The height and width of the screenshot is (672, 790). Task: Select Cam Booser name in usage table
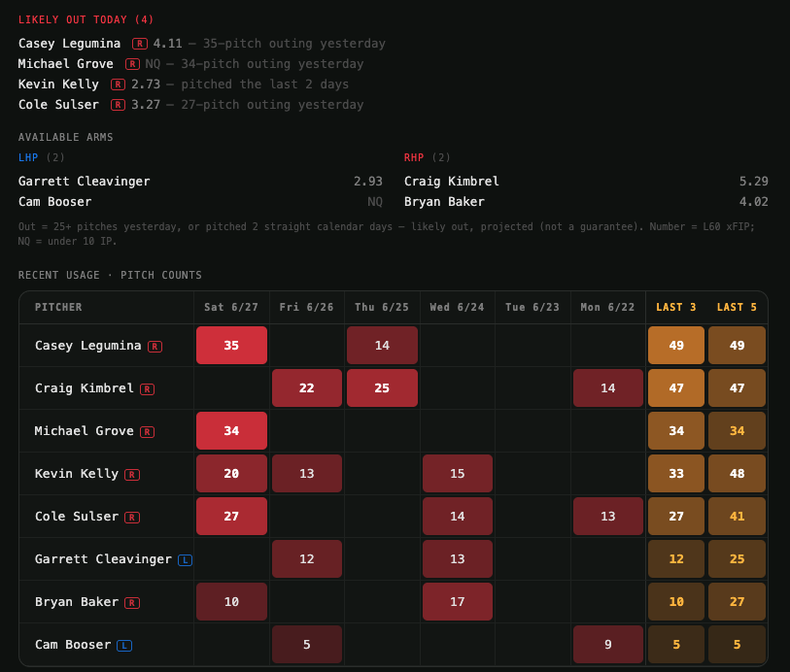tap(73, 645)
